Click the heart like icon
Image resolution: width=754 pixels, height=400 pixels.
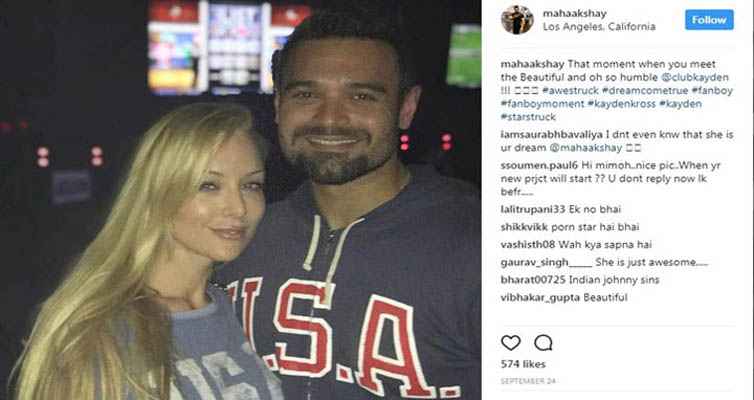pos(511,343)
